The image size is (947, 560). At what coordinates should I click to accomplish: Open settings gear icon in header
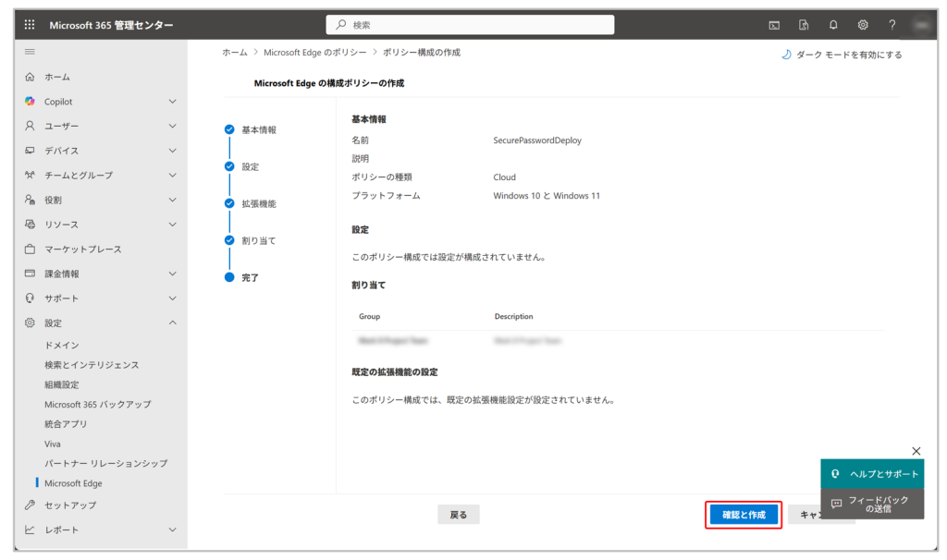863,25
